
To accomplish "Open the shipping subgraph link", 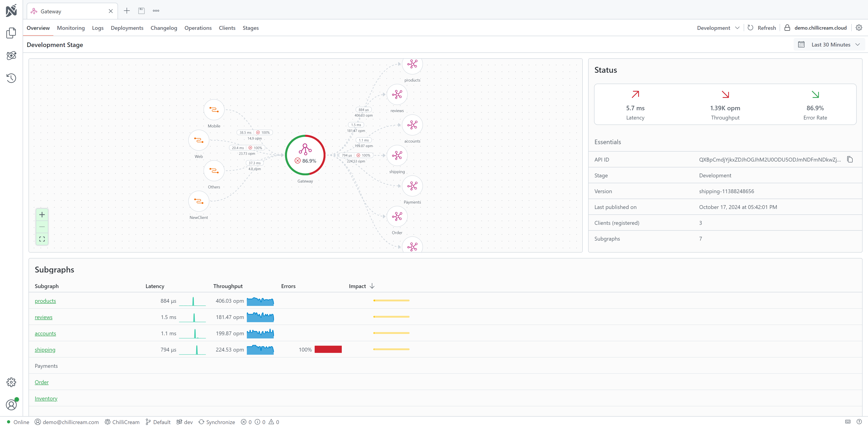I will click(45, 350).
